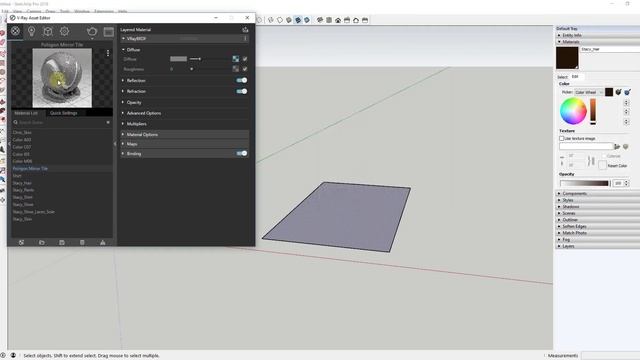640x360 pixels.
Task: Click the delete trash icon at list bottom
Action: [82, 242]
